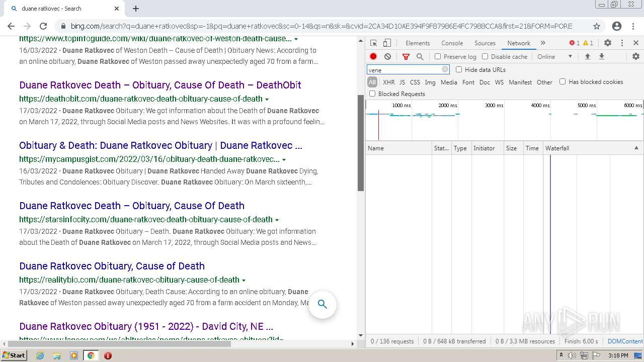The image size is (644, 362).
Task: Select the All request type filter
Action: [372, 82]
